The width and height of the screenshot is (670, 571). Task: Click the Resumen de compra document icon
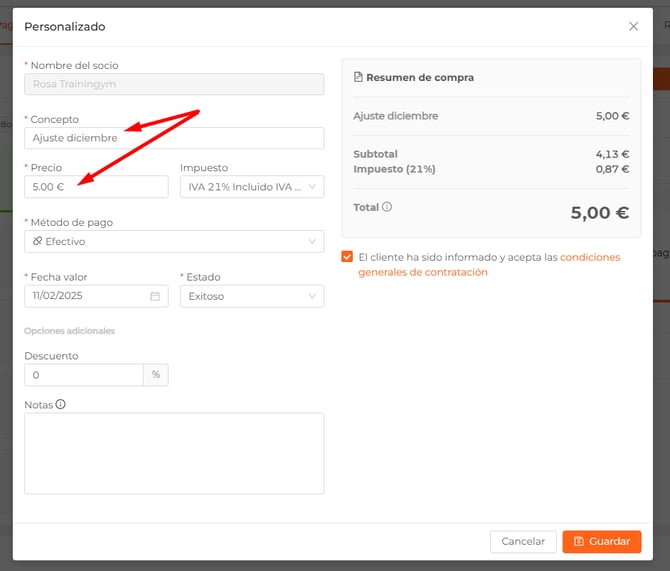click(x=358, y=77)
